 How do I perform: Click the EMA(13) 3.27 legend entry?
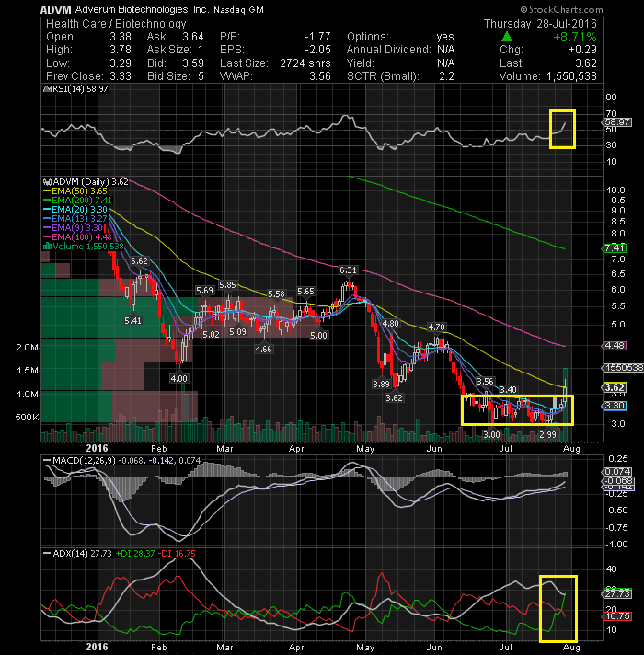coord(75,219)
